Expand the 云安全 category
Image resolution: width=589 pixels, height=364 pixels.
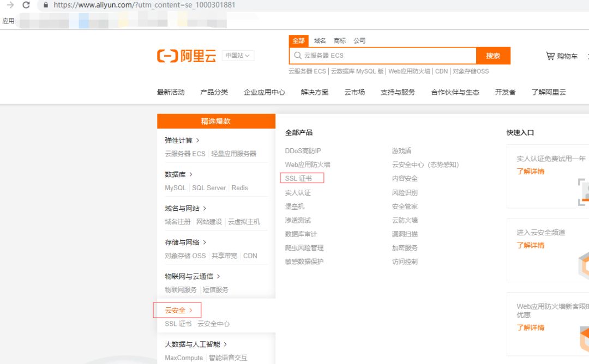click(178, 311)
